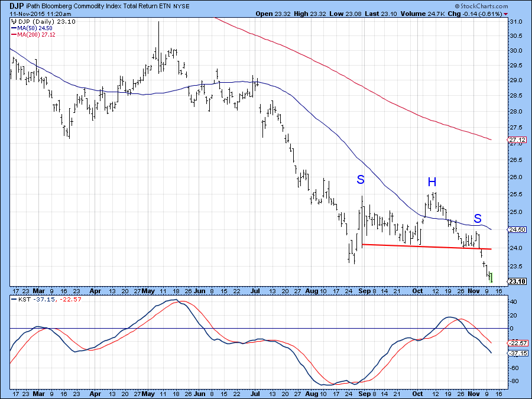Image resolution: width=532 pixels, height=399 pixels.
Task: Select the MA(50) 24.50 legend entry
Action: click(x=35, y=28)
